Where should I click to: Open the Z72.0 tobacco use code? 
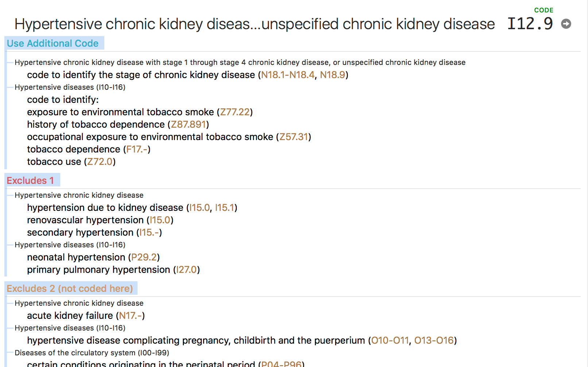pos(100,162)
